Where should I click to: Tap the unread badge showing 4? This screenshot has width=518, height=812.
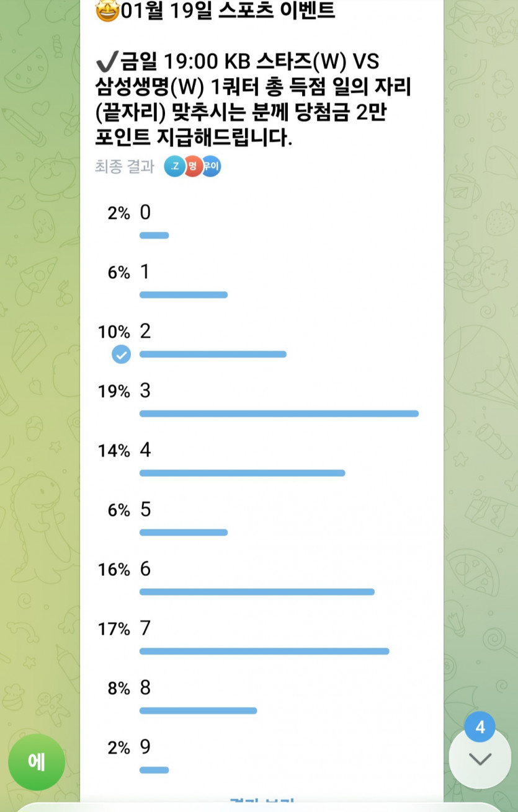tap(480, 727)
